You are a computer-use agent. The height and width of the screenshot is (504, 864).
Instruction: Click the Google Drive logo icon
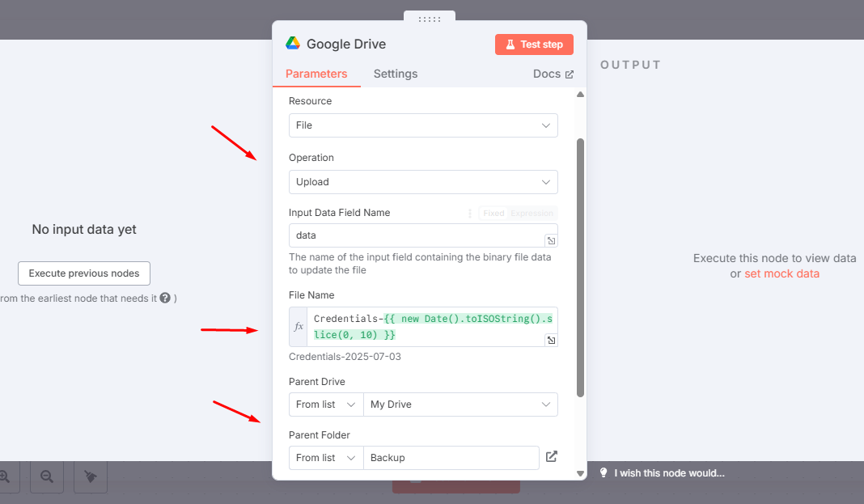click(x=293, y=44)
